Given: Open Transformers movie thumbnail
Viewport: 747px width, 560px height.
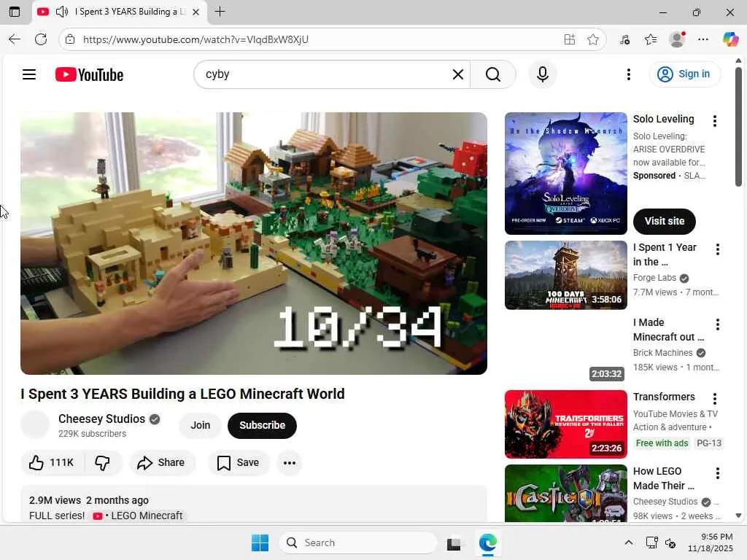Looking at the screenshot, I should click(566, 424).
